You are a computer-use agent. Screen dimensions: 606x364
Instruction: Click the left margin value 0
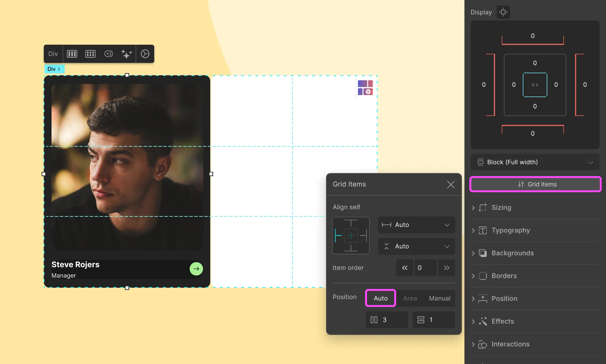coord(484,85)
